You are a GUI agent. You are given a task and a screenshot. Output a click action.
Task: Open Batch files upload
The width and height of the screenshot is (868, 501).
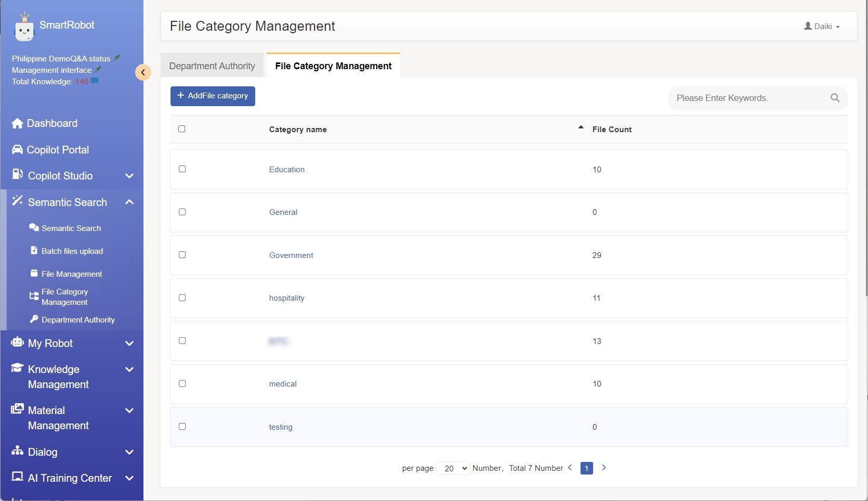tap(72, 251)
